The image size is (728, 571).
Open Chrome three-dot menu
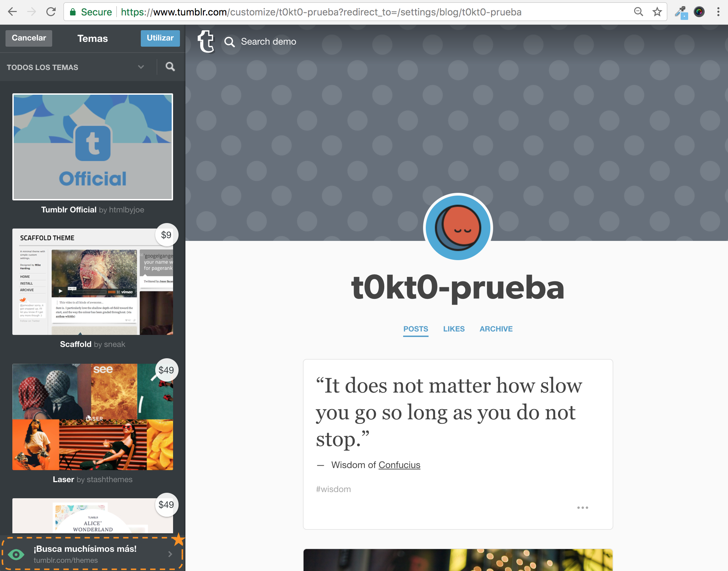pos(718,12)
